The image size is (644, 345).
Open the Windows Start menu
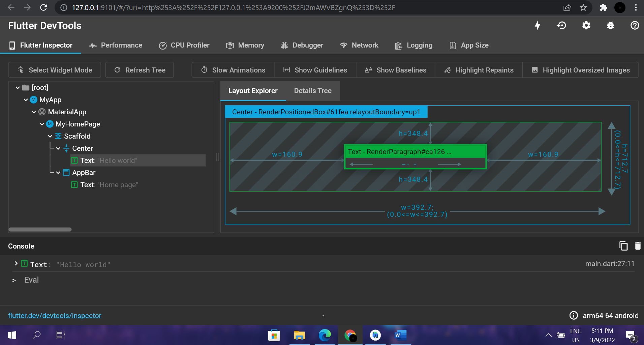[12, 335]
